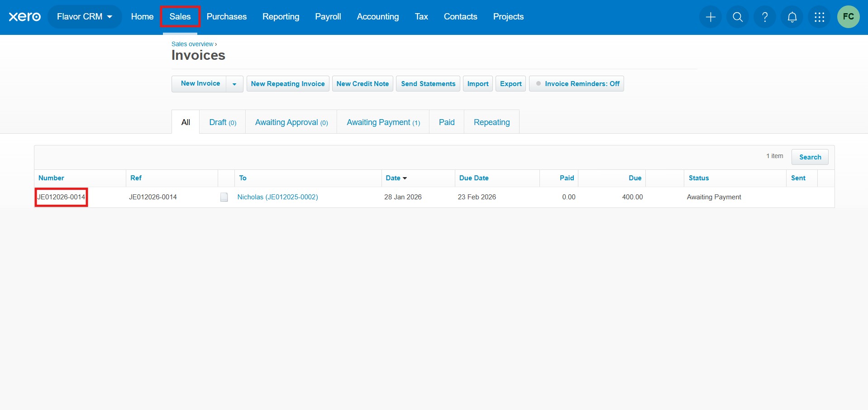Click the New Credit Note button
Screen dimensions: 868x410
tap(362, 84)
